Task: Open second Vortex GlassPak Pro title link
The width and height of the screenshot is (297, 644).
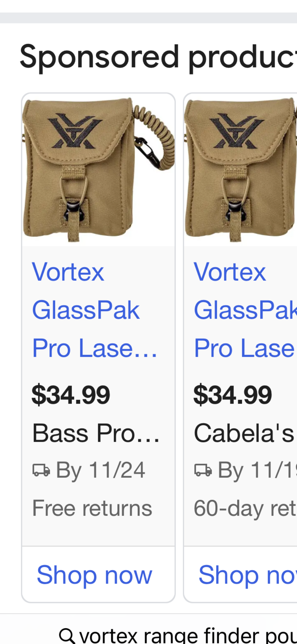Action: click(245, 310)
